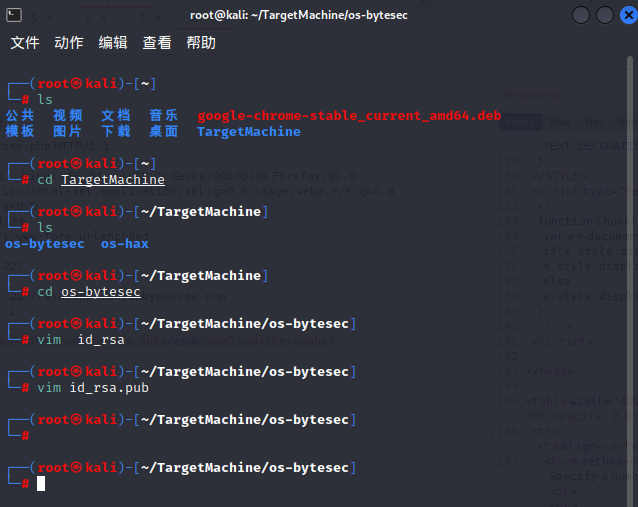The height and width of the screenshot is (507, 638).
Task: Click the 桌面 folder name
Action: pos(164,131)
